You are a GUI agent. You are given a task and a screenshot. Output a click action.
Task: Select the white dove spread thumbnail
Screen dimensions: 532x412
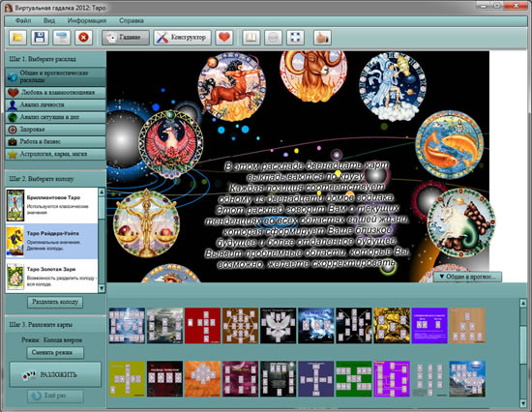point(279,326)
